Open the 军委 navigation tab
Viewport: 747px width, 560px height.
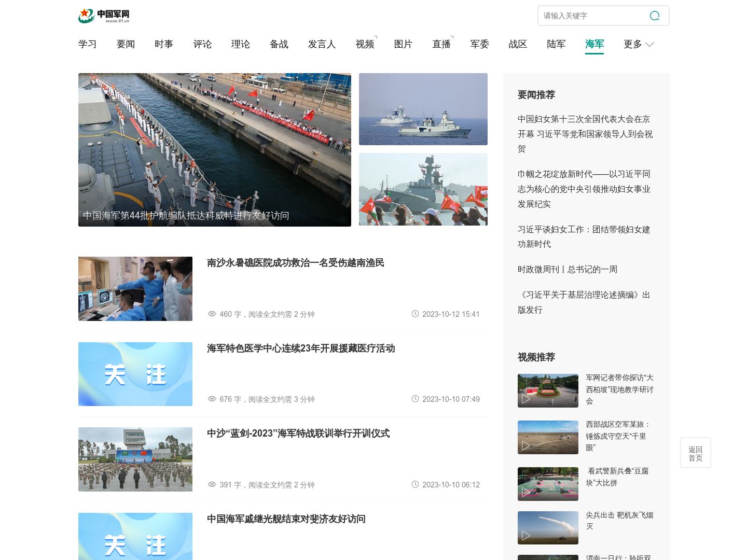[480, 44]
